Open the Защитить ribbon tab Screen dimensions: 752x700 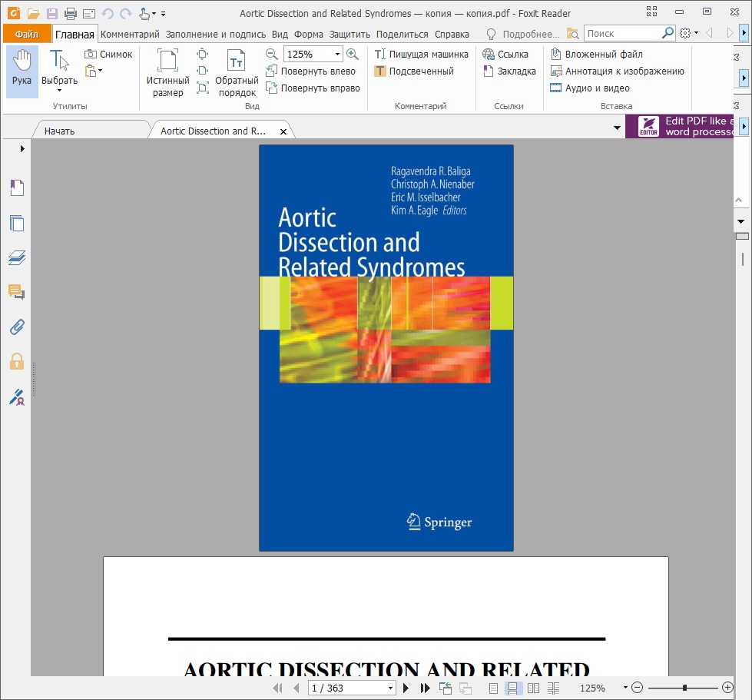(349, 34)
